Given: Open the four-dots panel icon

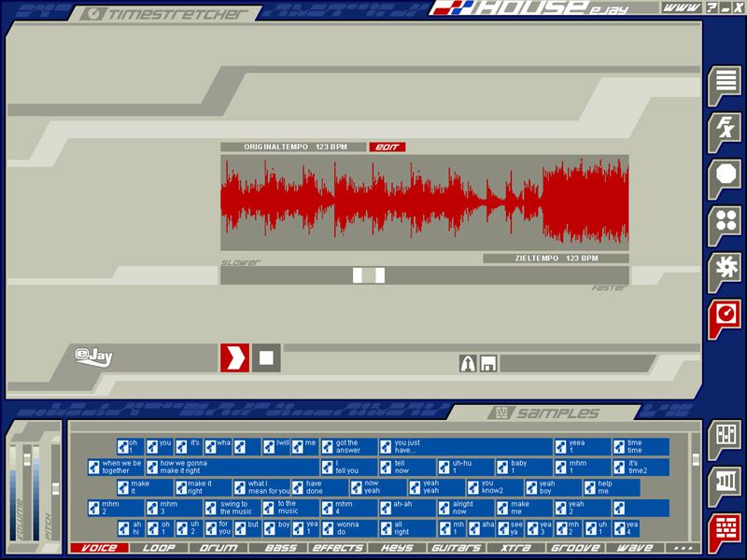Looking at the screenshot, I should 725,222.
